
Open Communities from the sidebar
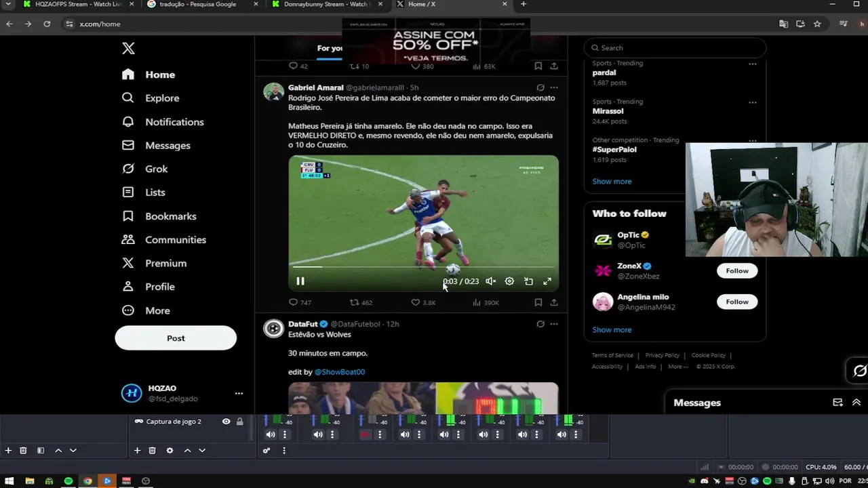point(164,240)
